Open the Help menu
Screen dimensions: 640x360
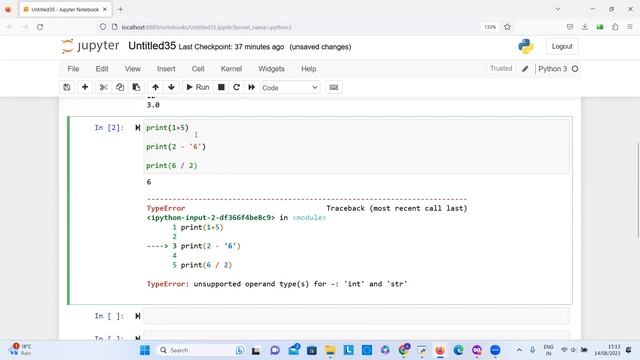pos(309,69)
